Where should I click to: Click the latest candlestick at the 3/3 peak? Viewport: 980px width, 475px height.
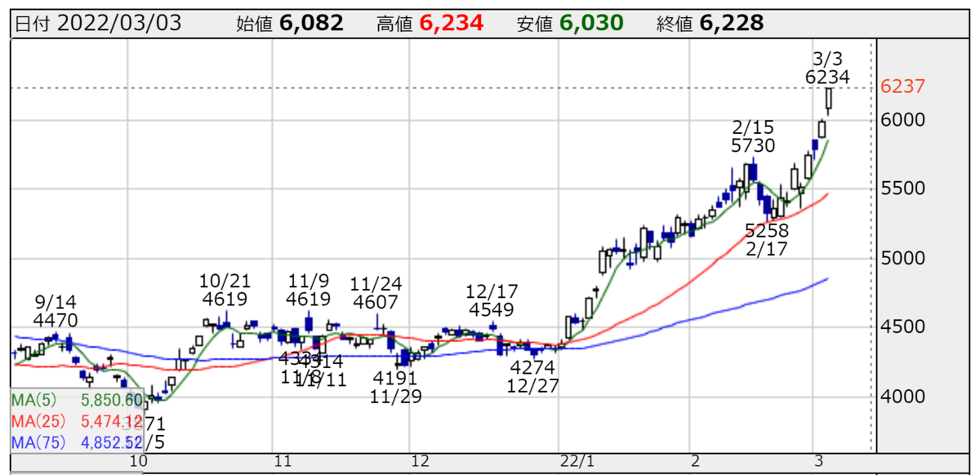829,100
